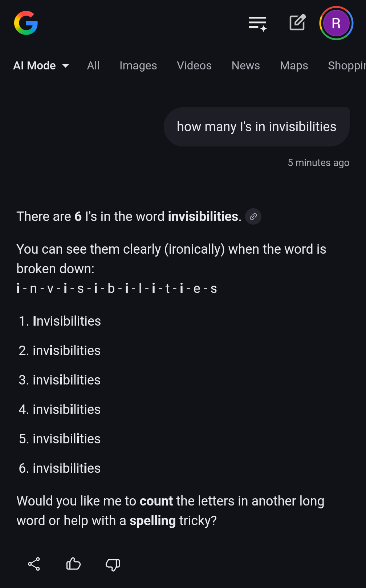The image size is (366, 588).
Task: Share the AI response
Action: (x=34, y=564)
